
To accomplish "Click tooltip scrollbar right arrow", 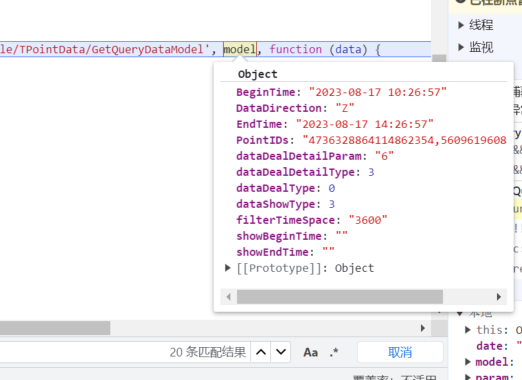I will click(499, 297).
